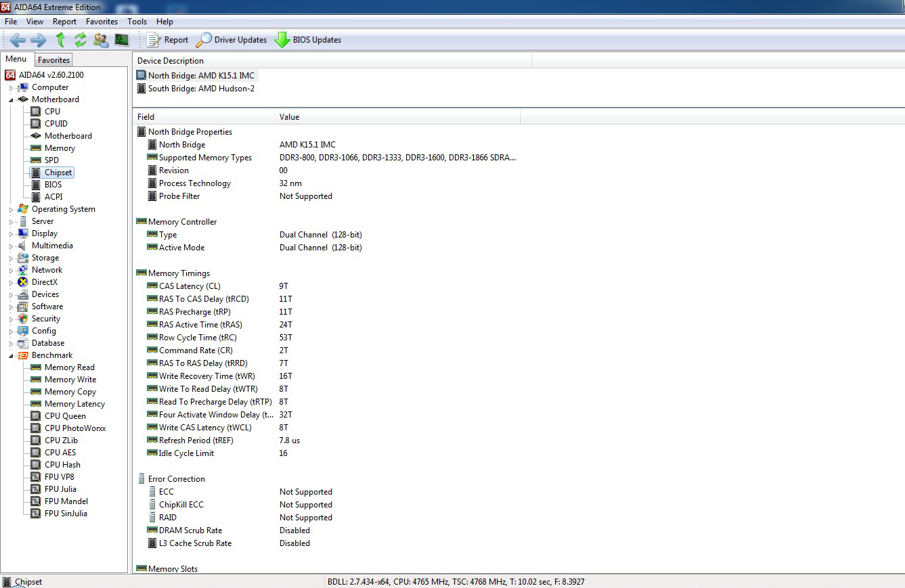
Task: Open the View menu
Action: (35, 22)
